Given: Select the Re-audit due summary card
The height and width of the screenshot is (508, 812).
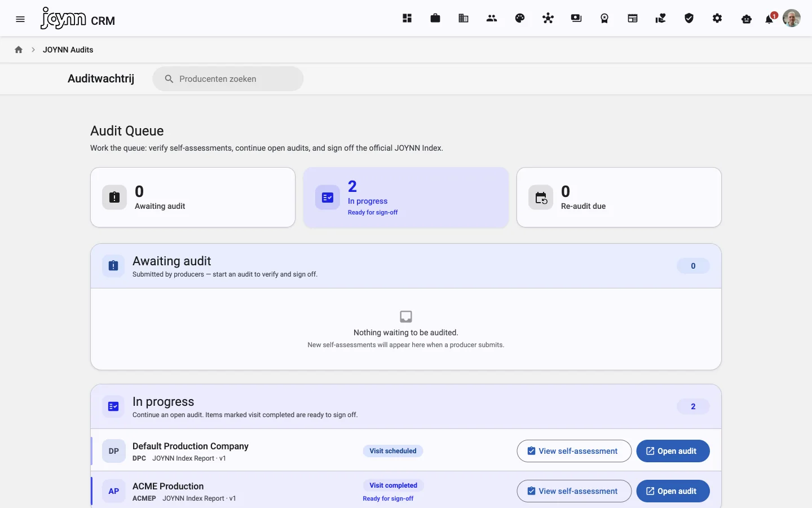Looking at the screenshot, I should (619, 198).
